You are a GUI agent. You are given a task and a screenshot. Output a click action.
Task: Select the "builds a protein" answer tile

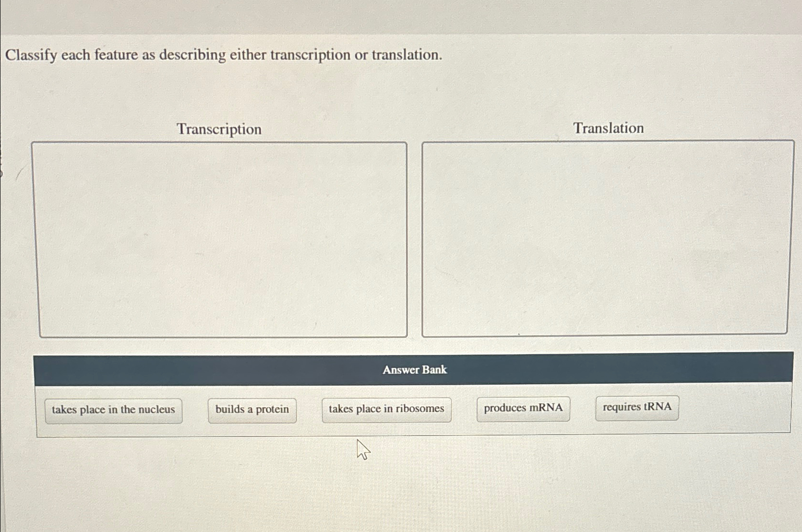(252, 409)
